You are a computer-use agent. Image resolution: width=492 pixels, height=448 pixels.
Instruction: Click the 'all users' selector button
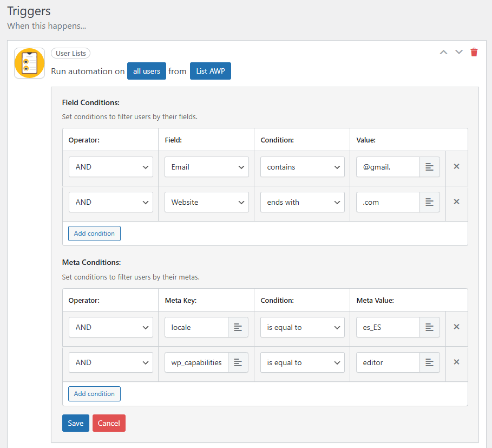click(147, 72)
